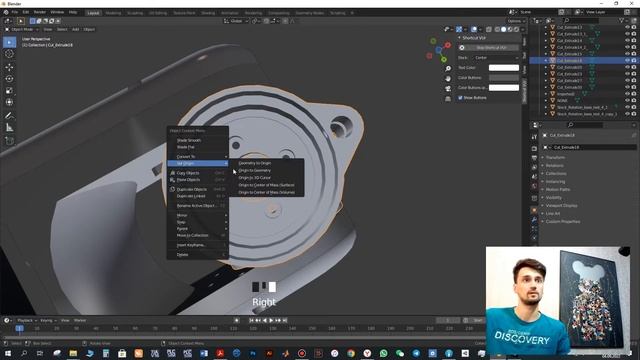Switch to the Modeling workspace tab
This screenshot has height=360, width=640.
pyautogui.click(x=113, y=13)
